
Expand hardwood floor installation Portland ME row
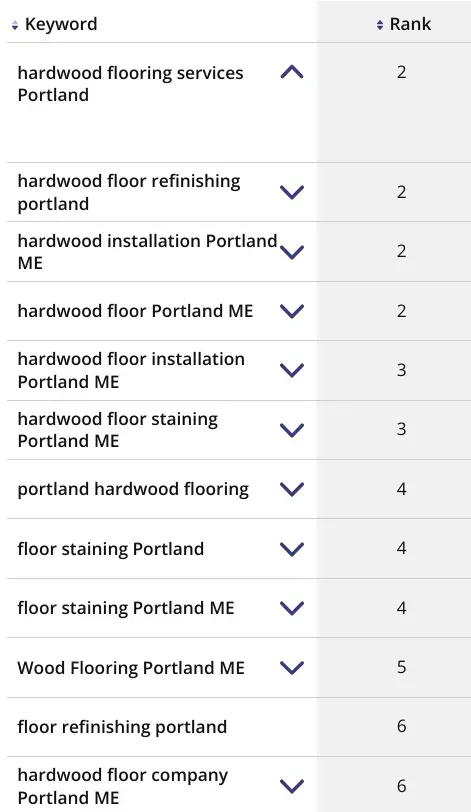[x=292, y=370]
